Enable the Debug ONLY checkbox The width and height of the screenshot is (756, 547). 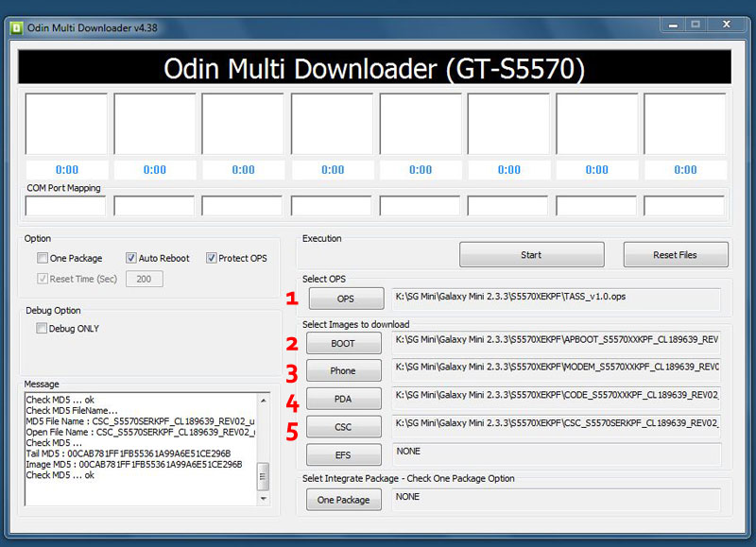point(42,328)
